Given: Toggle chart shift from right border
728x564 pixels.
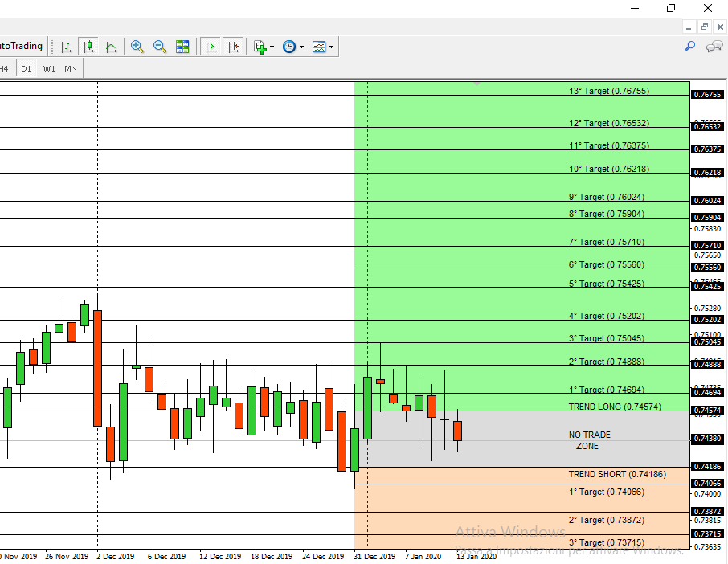Looking at the screenshot, I should coord(233,47).
